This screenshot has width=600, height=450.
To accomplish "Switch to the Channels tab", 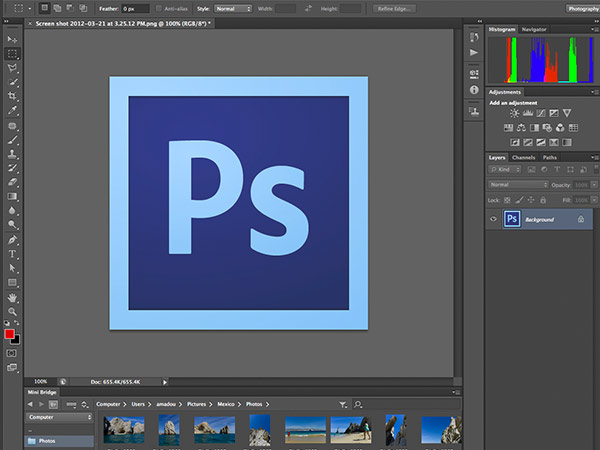I will pyautogui.click(x=523, y=158).
